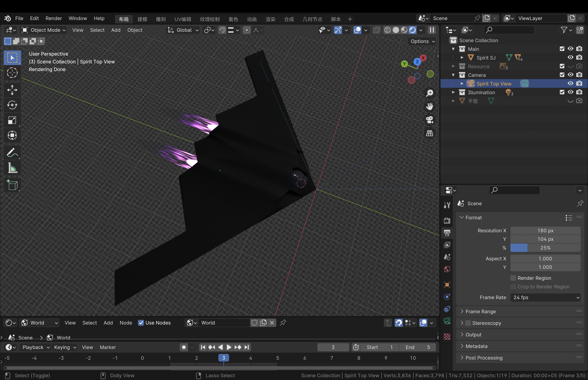This screenshot has height=380, width=588.
Task: Pick the Measure ruler tool
Action: point(12,168)
